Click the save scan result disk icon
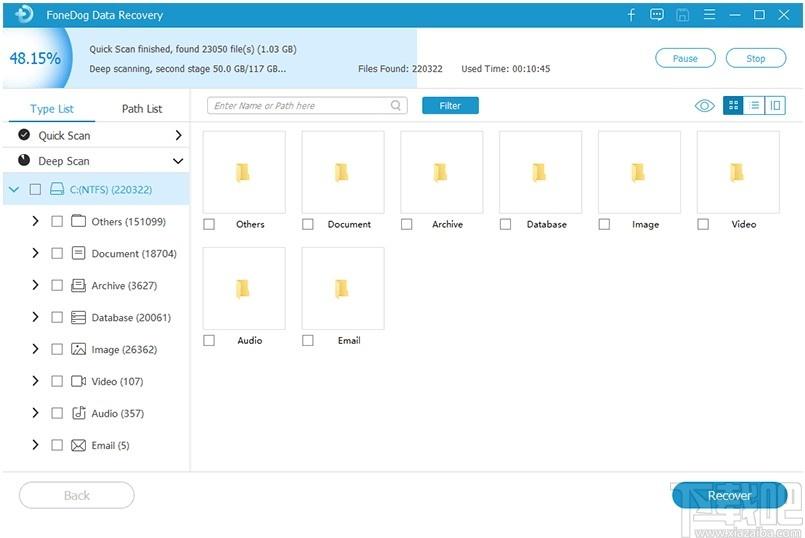The width and height of the screenshot is (805, 538). pos(682,15)
